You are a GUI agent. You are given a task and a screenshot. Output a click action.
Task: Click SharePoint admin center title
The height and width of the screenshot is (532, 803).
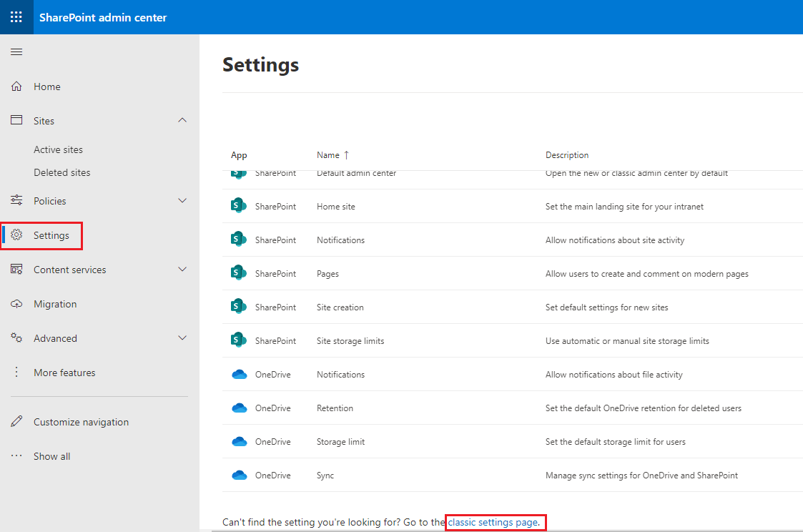[103, 17]
